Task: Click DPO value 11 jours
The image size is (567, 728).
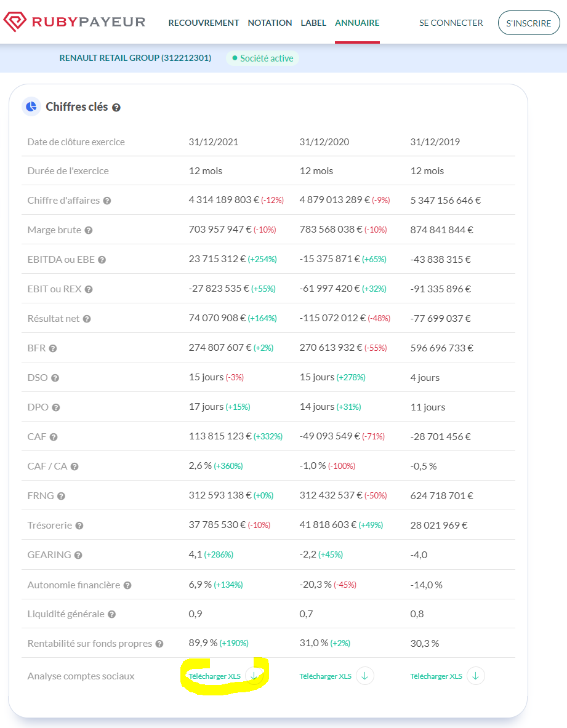Action: click(x=428, y=407)
